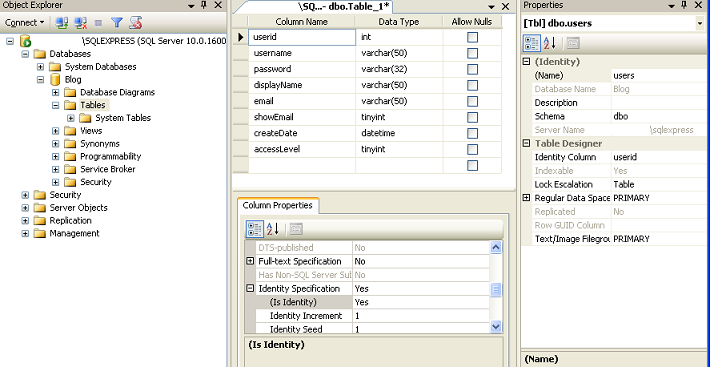Collapse the Blog database node
The image size is (710, 367).
(x=40, y=80)
